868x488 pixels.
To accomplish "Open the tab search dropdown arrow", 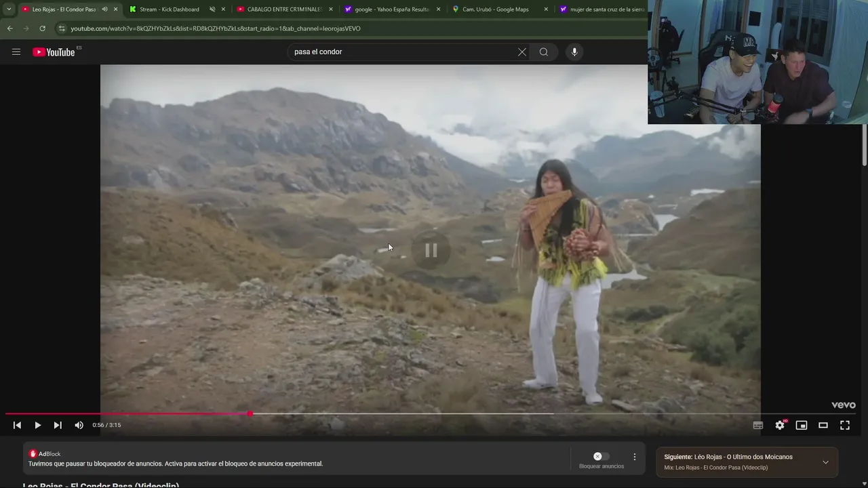I will coord(9,9).
